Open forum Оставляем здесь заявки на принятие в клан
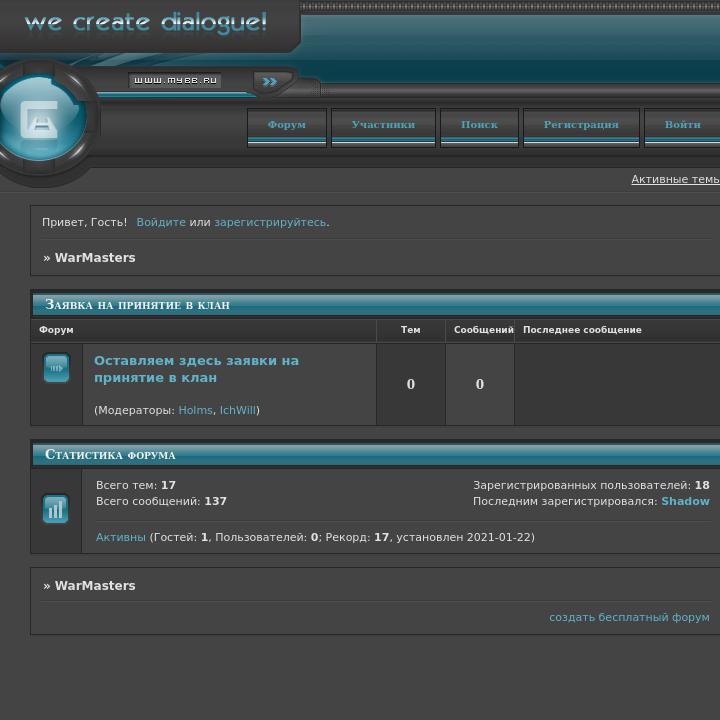Viewport: 720px width, 720px height. pos(196,369)
